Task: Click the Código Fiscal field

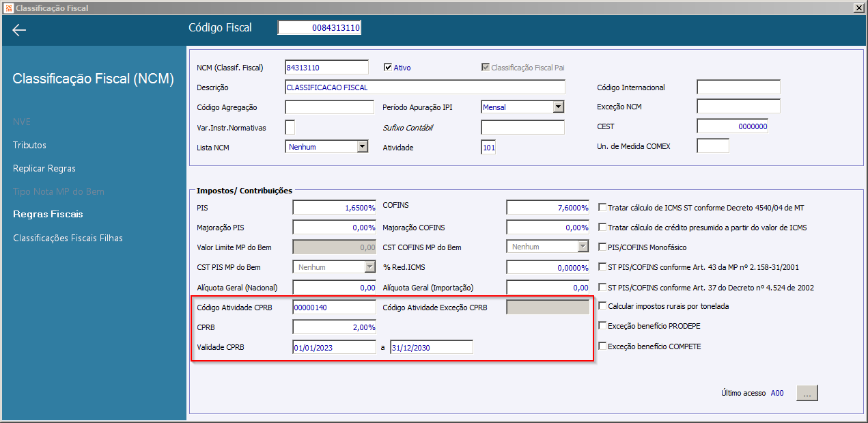Action: click(x=320, y=27)
